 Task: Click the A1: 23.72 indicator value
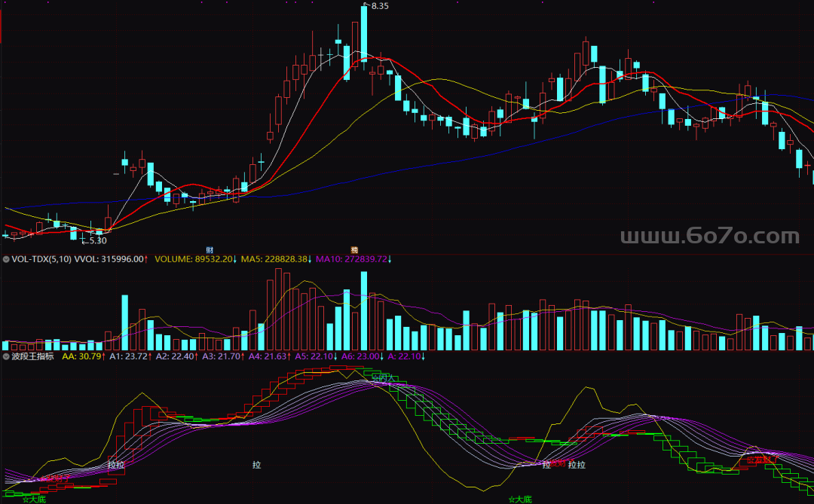click(130, 356)
